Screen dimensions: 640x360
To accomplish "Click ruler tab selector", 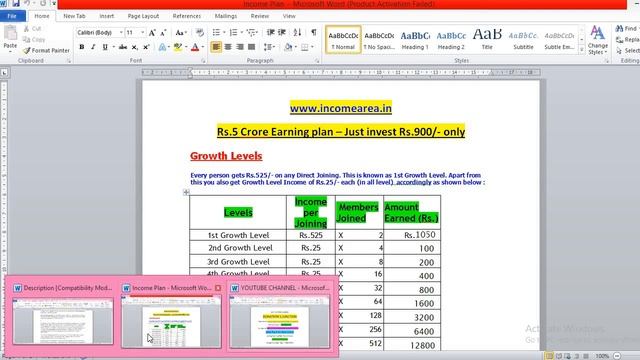I will click(x=4, y=73).
